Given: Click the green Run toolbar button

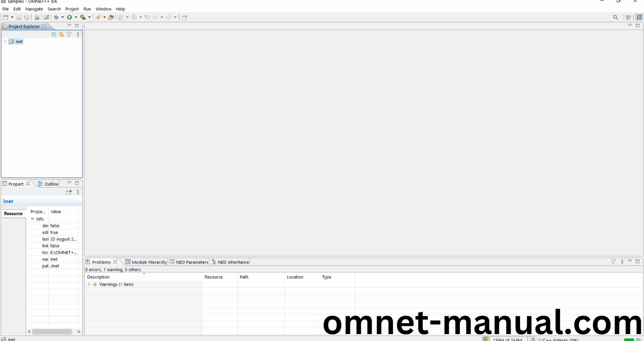Looking at the screenshot, I should tap(69, 17).
